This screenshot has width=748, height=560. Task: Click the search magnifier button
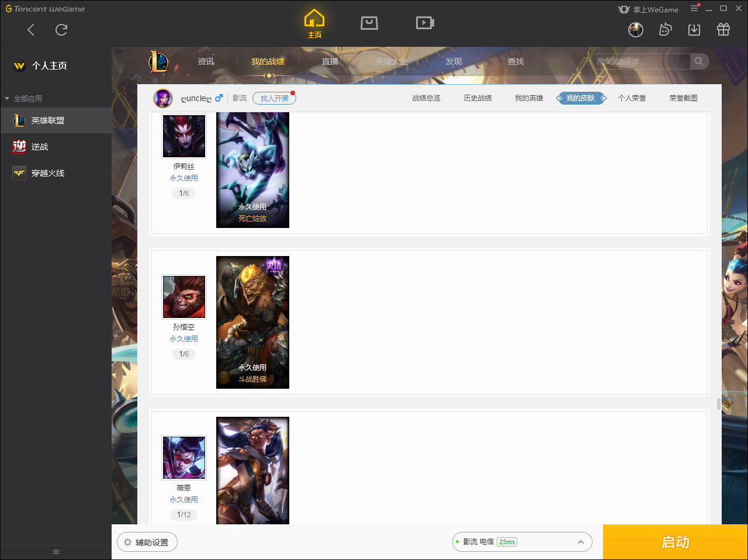[699, 61]
